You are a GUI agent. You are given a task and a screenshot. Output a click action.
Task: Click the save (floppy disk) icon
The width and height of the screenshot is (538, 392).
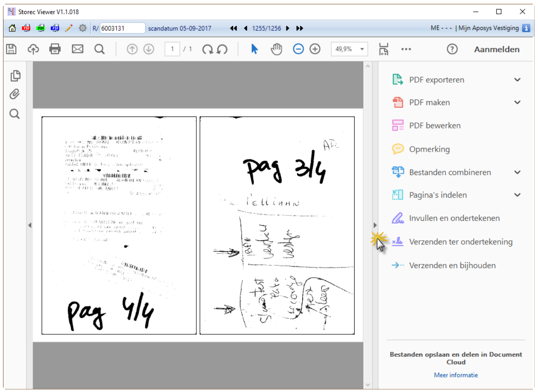click(x=11, y=49)
